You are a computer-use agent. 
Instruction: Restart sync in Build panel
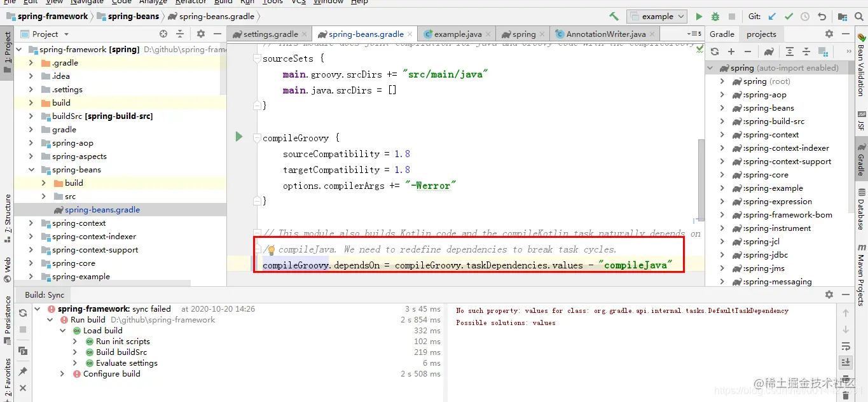(x=23, y=313)
